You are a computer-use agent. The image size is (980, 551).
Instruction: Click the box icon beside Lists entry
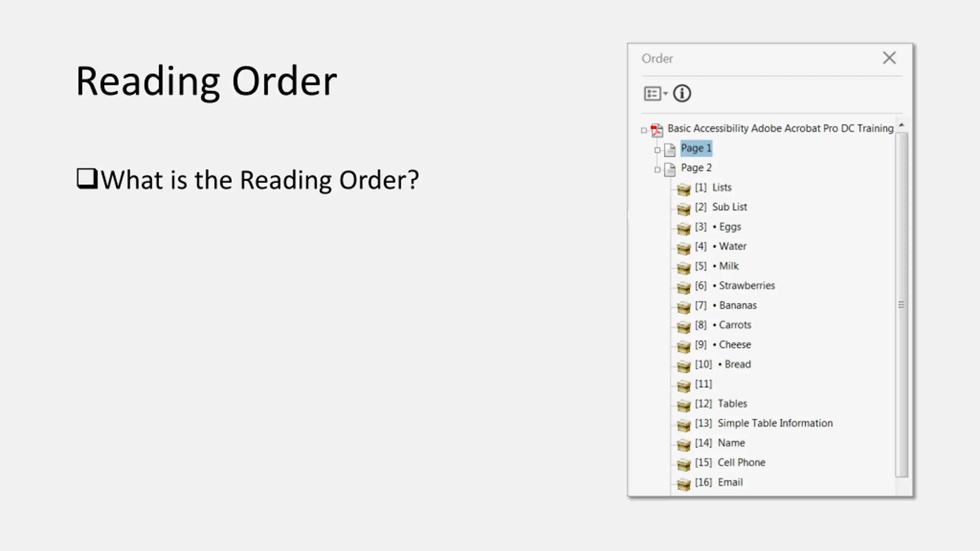coord(684,189)
